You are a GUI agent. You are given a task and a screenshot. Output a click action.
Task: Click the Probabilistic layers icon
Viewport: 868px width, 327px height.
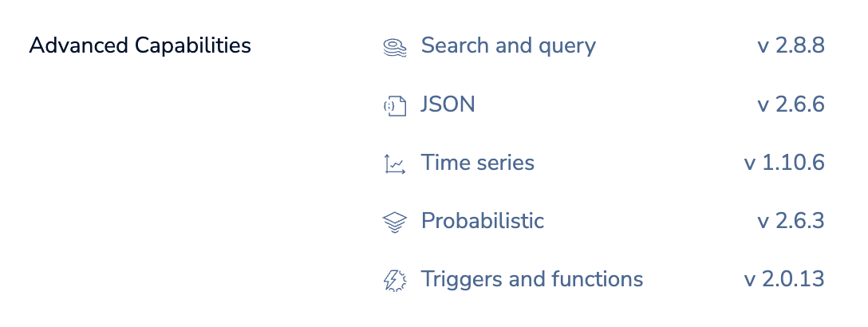pos(395,222)
